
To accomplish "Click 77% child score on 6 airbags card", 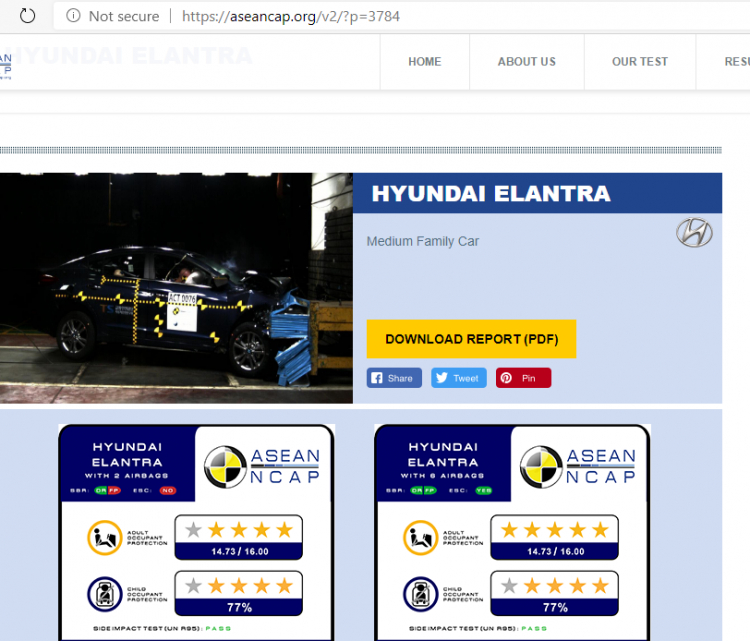I will [555, 608].
